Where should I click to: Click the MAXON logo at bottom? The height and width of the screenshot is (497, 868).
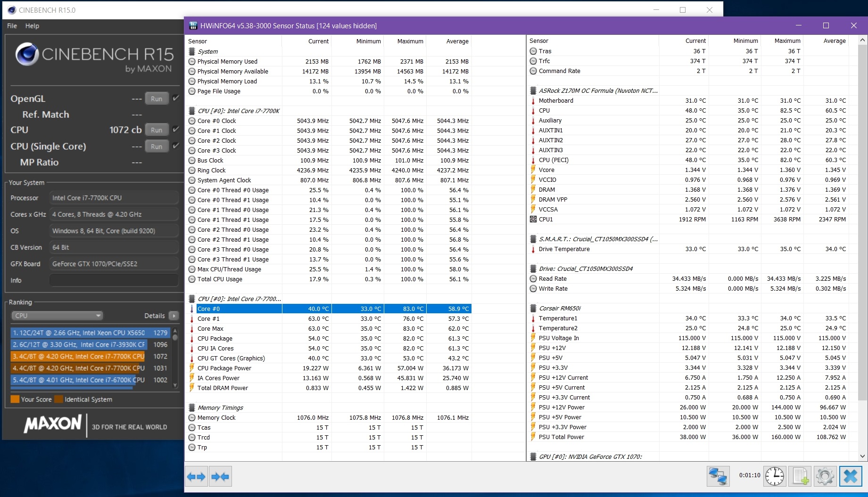(x=53, y=424)
